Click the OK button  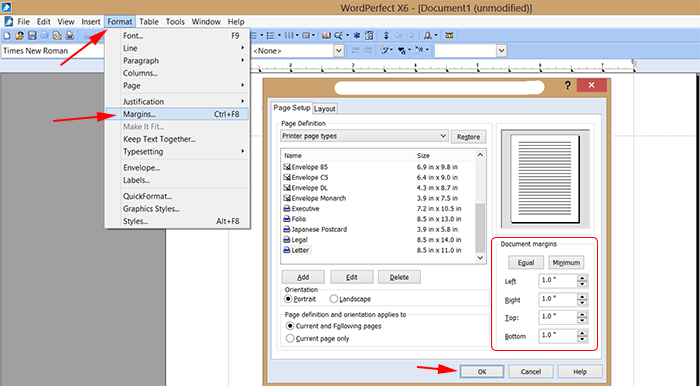click(x=482, y=372)
